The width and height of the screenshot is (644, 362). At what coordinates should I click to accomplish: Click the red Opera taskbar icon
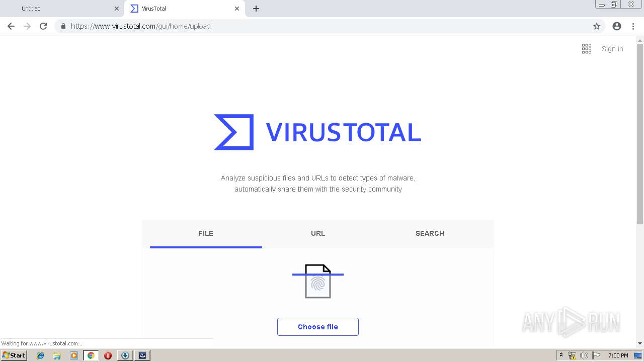click(x=108, y=355)
